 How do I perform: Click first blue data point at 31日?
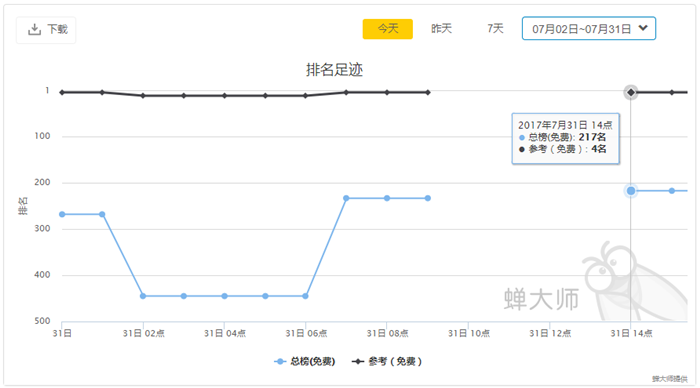coord(62,214)
